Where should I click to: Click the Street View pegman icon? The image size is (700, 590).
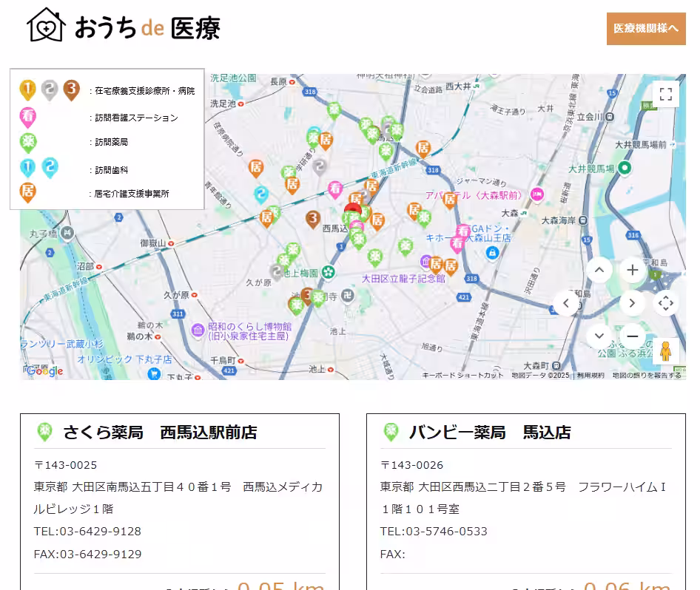[667, 352]
